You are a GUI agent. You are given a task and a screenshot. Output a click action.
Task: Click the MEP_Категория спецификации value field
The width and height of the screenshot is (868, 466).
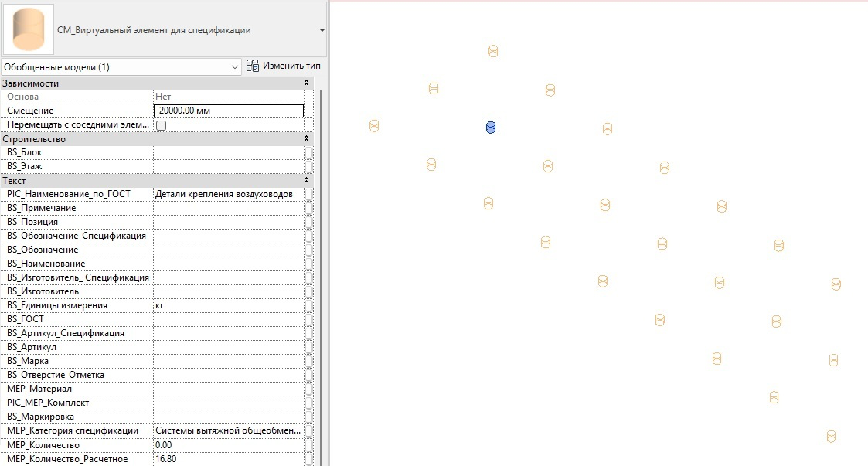tap(229, 430)
